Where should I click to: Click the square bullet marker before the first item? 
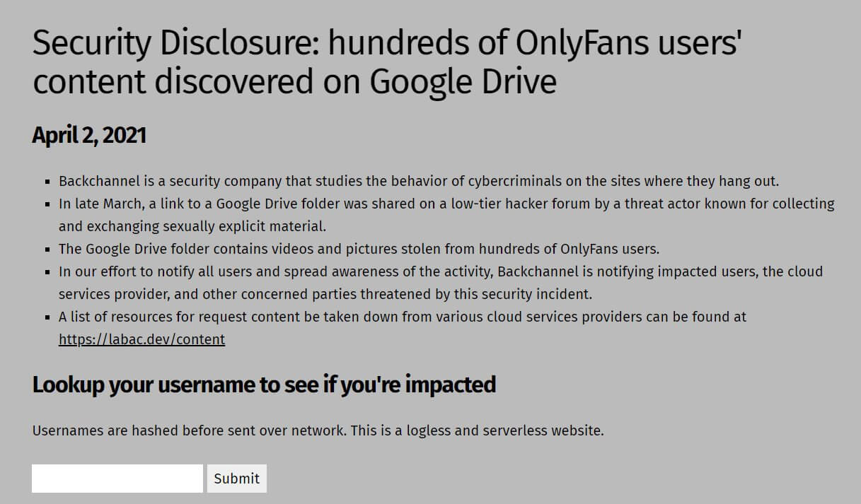click(x=47, y=181)
